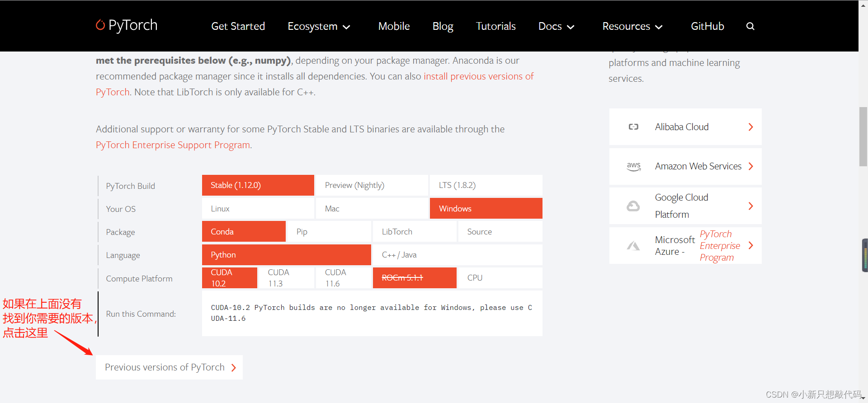Pick ROCm 5.1.1 compute platform

[415, 278]
